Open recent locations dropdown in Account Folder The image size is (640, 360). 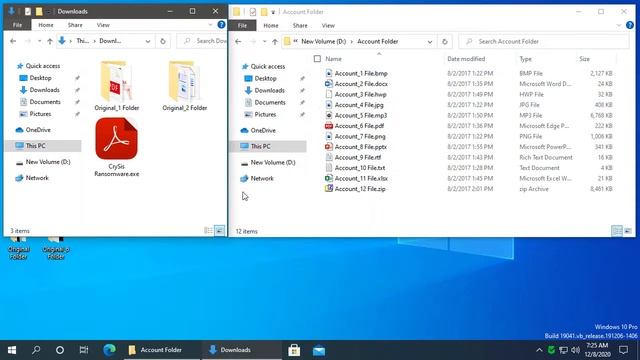(264, 42)
